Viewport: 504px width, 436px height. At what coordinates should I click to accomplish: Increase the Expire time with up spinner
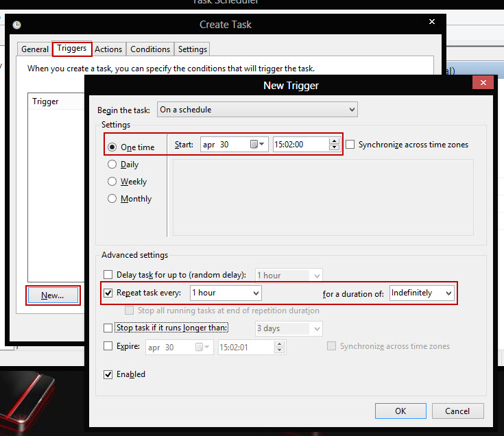coord(279,344)
